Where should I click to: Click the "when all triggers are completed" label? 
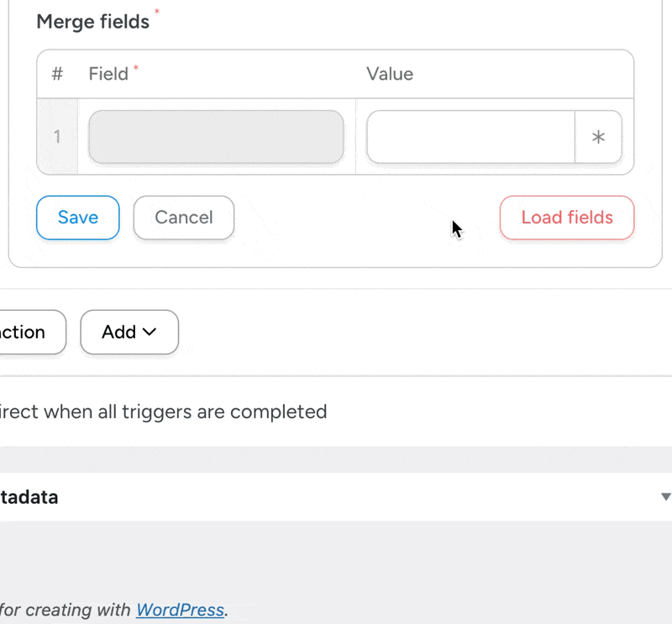click(x=164, y=412)
